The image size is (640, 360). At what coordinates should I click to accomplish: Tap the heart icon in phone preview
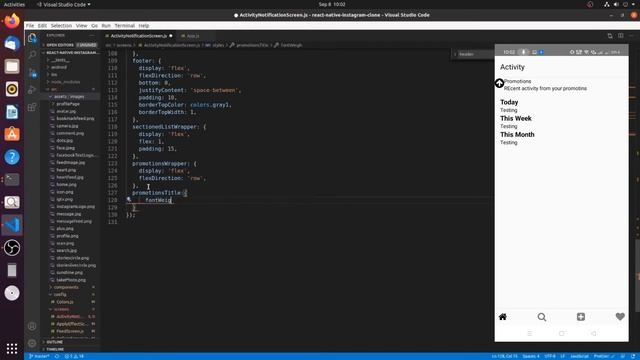620,316
